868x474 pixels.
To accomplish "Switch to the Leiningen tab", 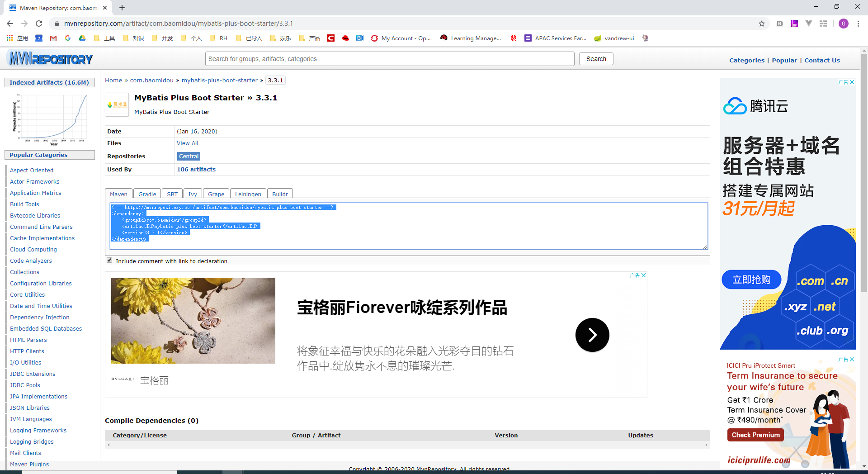I will coord(248,194).
